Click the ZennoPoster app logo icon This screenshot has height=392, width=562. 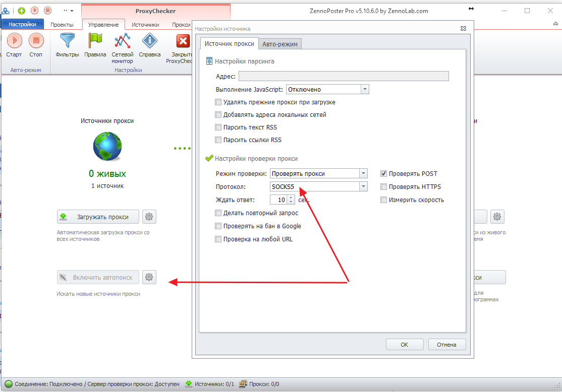tap(6, 11)
